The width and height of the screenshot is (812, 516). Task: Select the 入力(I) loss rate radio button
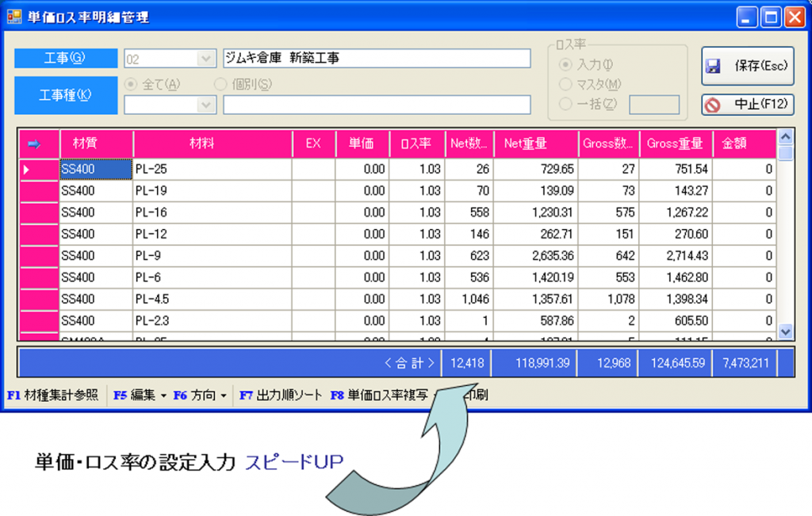pyautogui.click(x=565, y=65)
